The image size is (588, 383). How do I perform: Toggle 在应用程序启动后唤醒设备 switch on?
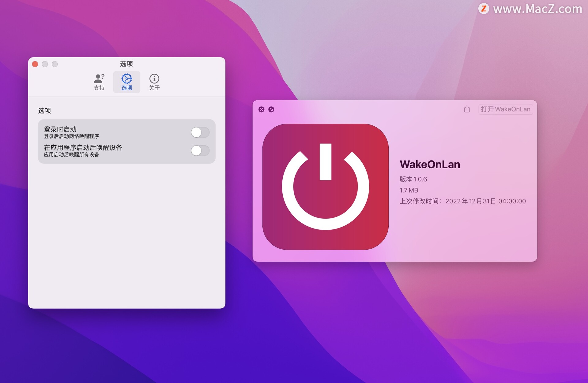(200, 151)
